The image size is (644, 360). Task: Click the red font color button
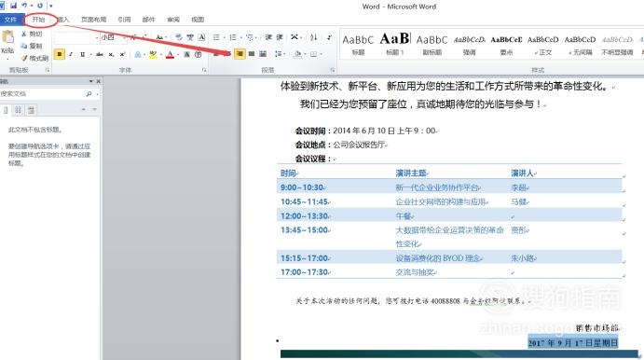coord(170,54)
